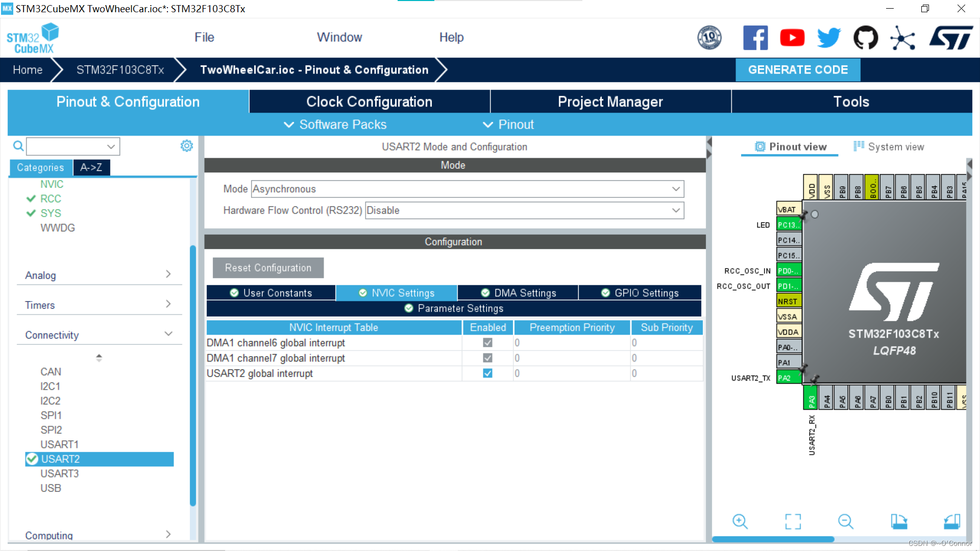Open the DMA Settings tab
980x551 pixels.
coord(519,293)
